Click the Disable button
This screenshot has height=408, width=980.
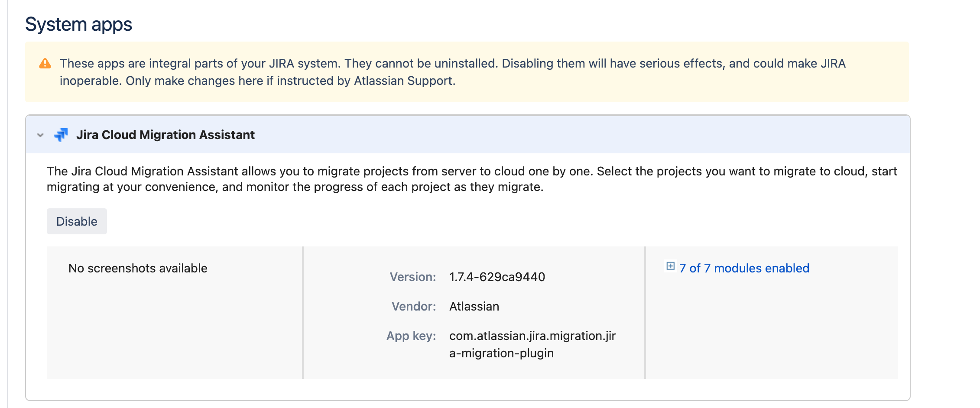pyautogui.click(x=77, y=221)
